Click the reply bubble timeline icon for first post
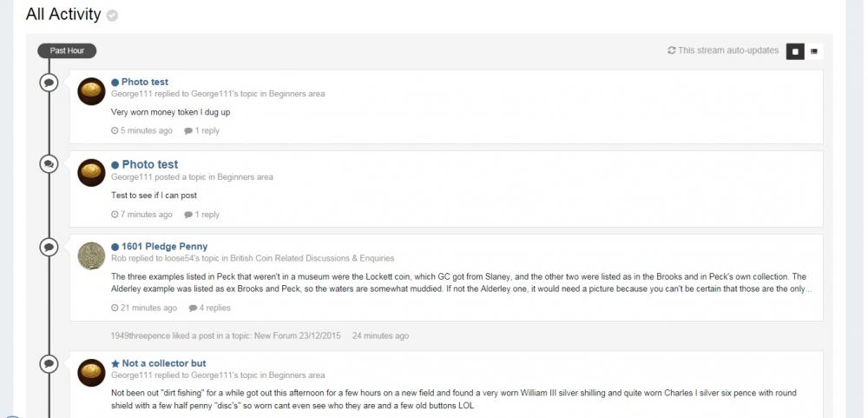 point(49,83)
